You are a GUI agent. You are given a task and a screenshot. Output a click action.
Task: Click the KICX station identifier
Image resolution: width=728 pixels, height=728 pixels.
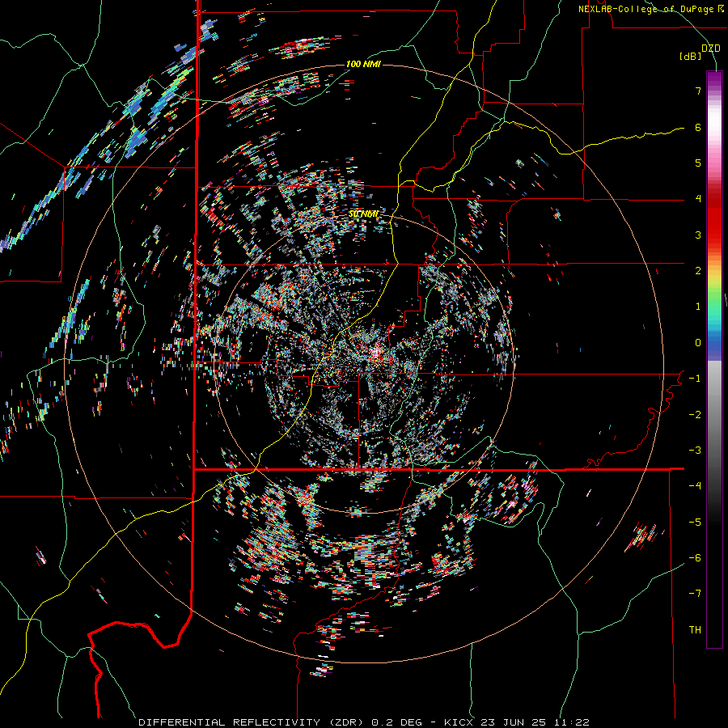[x=459, y=722]
